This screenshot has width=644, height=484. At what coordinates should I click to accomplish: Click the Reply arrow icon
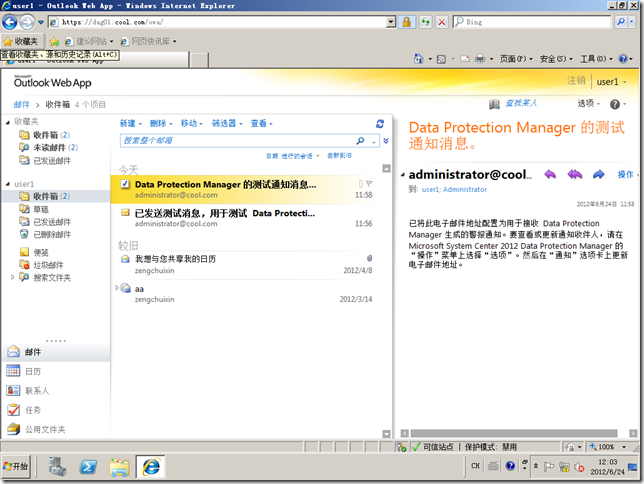(550, 175)
